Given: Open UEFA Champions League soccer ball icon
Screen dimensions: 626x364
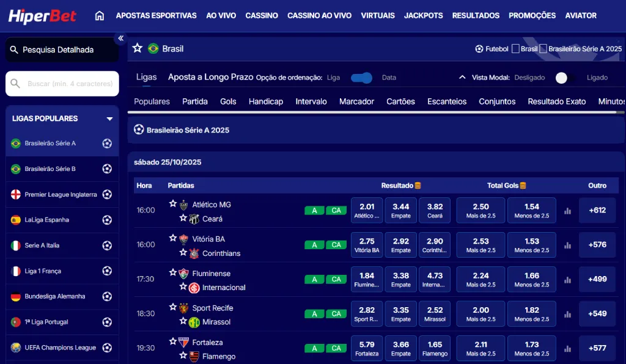Looking at the screenshot, I should point(107,348).
